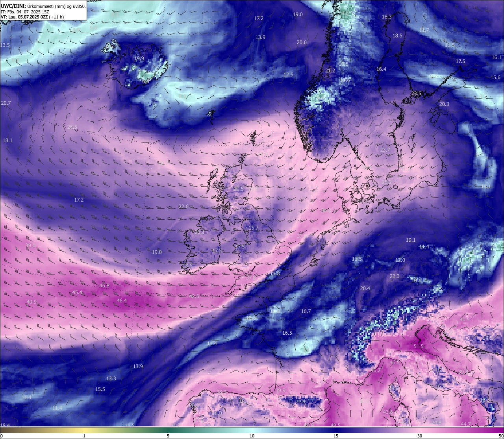Click the 48.5 value label
Image resolution: width=504 pixels, height=439 pixels.
pos(335,425)
